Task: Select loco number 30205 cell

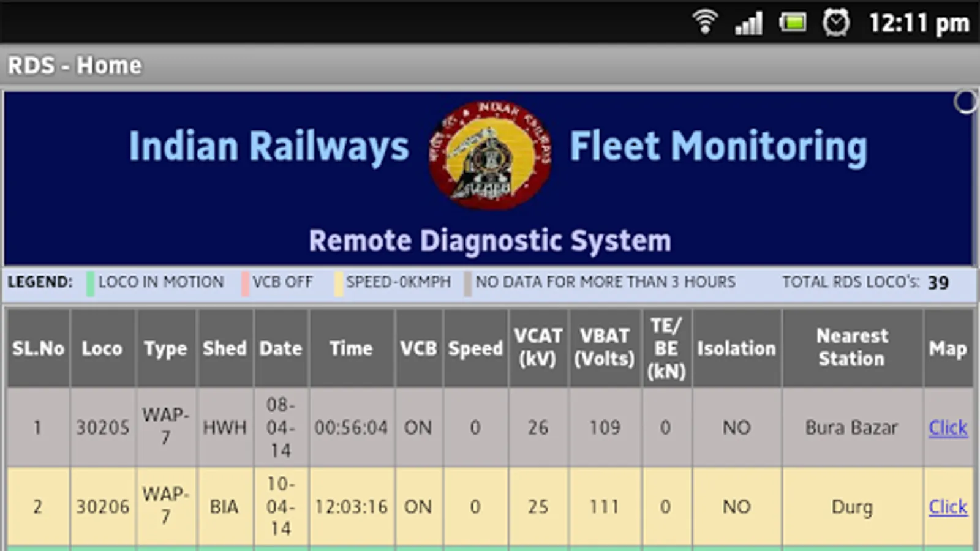Action: click(x=102, y=427)
